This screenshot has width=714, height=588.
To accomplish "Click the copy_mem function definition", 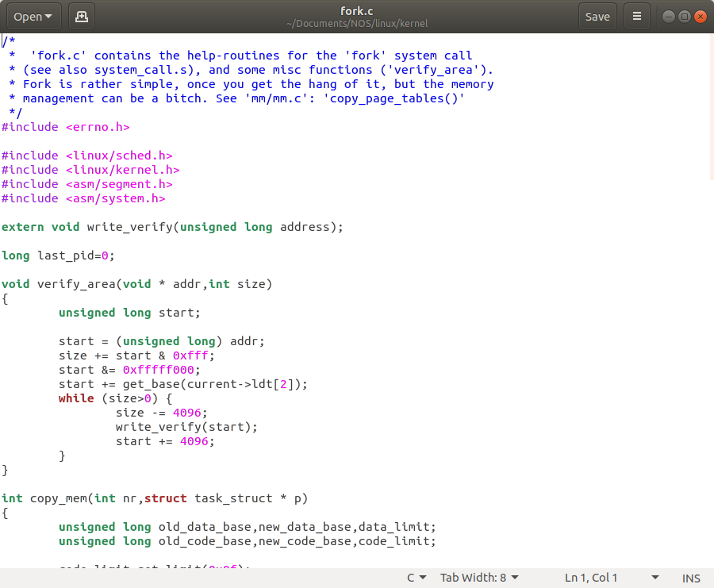I will [x=59, y=498].
